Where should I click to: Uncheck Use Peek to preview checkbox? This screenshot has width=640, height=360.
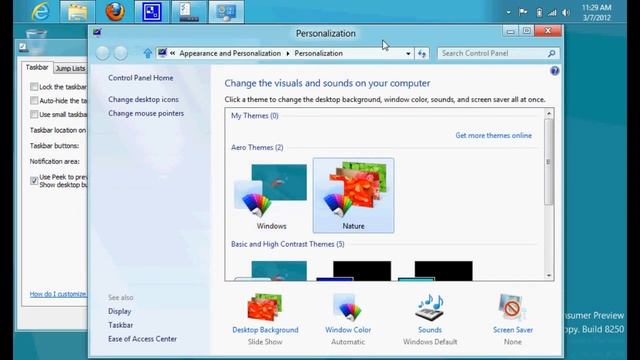pos(34,180)
